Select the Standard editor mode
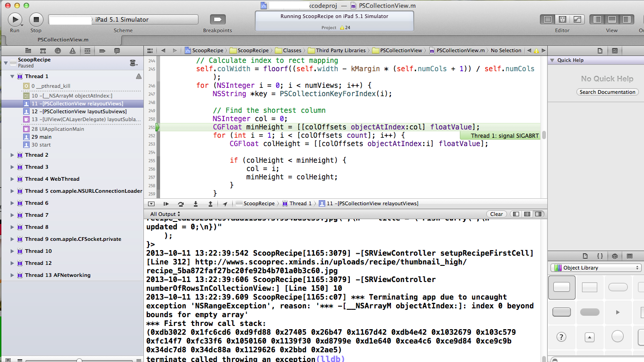 pyautogui.click(x=548, y=19)
